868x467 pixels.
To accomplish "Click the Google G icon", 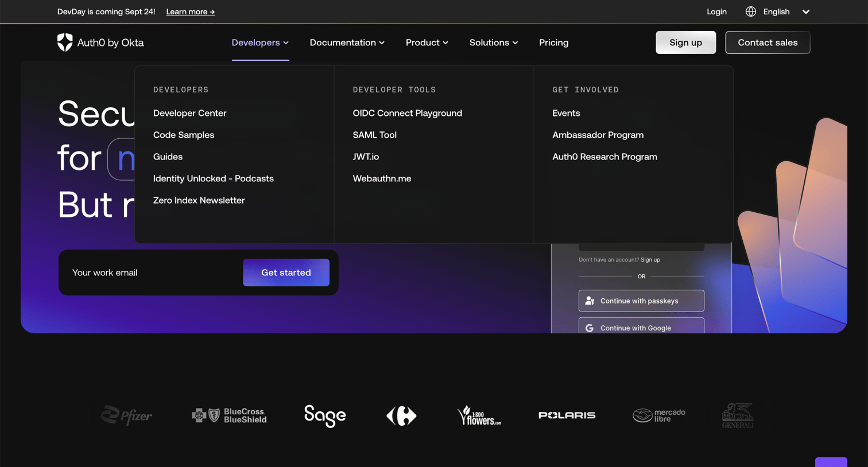I will click(590, 328).
